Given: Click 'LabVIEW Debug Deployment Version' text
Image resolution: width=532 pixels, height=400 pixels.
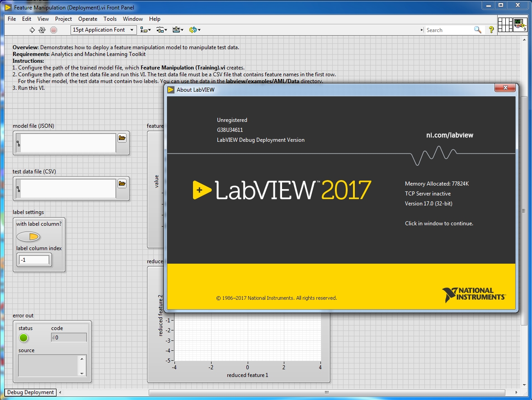Looking at the screenshot, I should [x=260, y=140].
